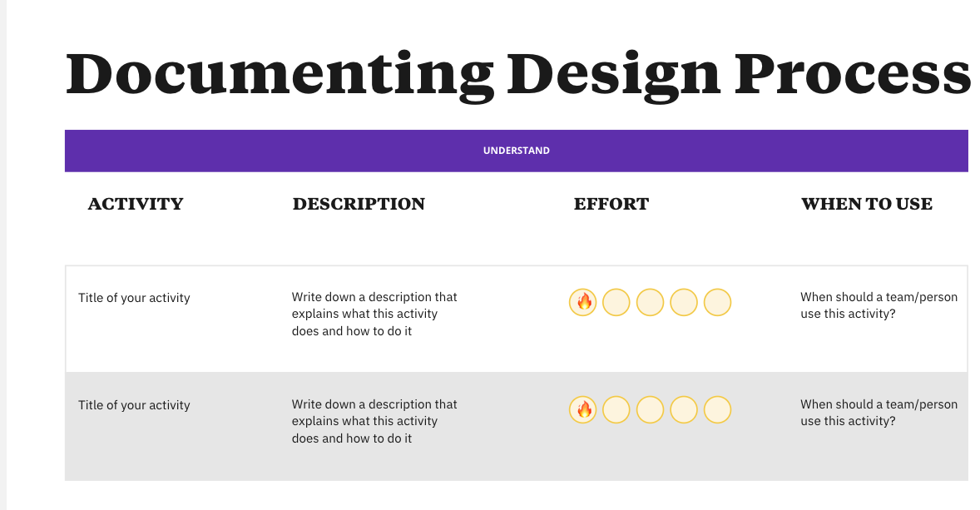Click the EFFORT column header

(611, 204)
